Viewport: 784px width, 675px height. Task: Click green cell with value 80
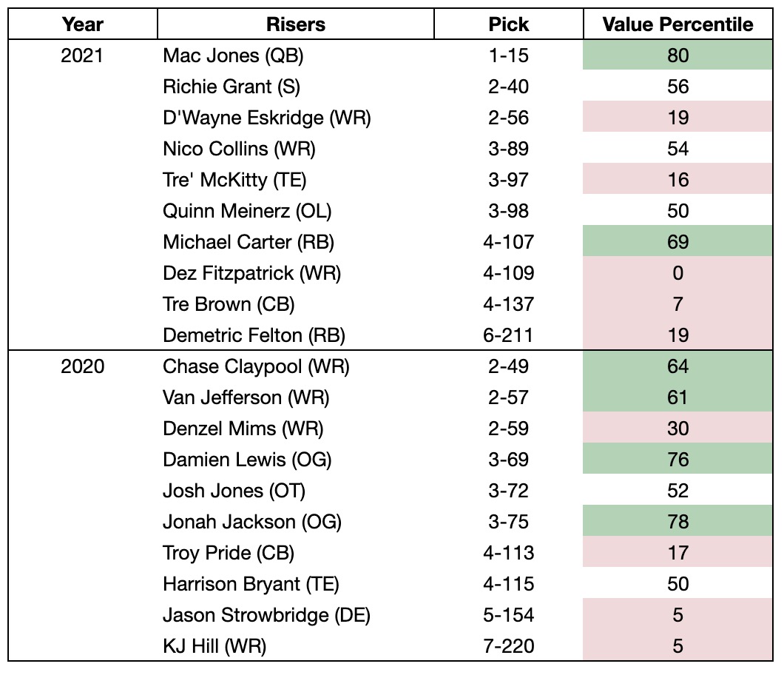coord(677,56)
